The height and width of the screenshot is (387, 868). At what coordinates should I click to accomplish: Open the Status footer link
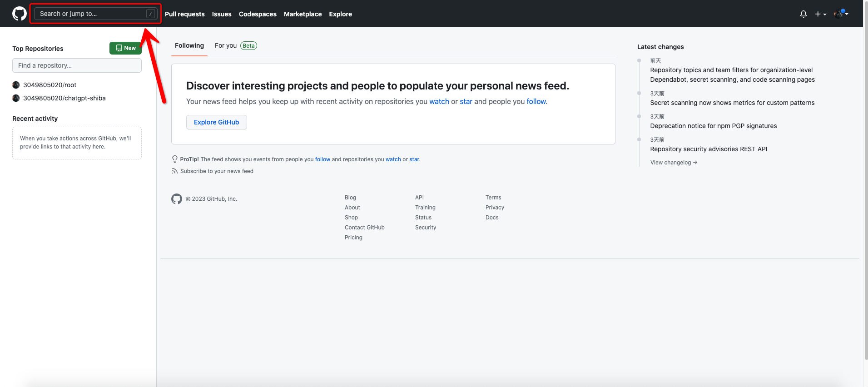tap(423, 218)
